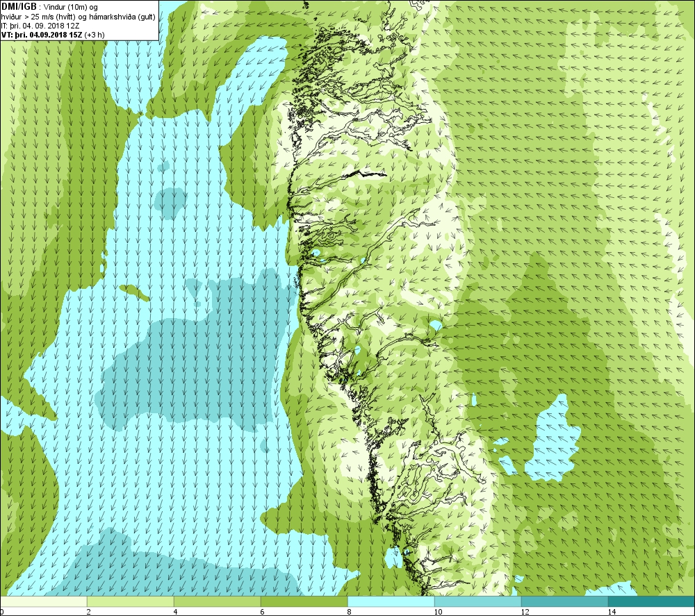This screenshot has height=616, width=695.
Task: Click the '4' label on the color scale
Action: [x=176, y=612]
